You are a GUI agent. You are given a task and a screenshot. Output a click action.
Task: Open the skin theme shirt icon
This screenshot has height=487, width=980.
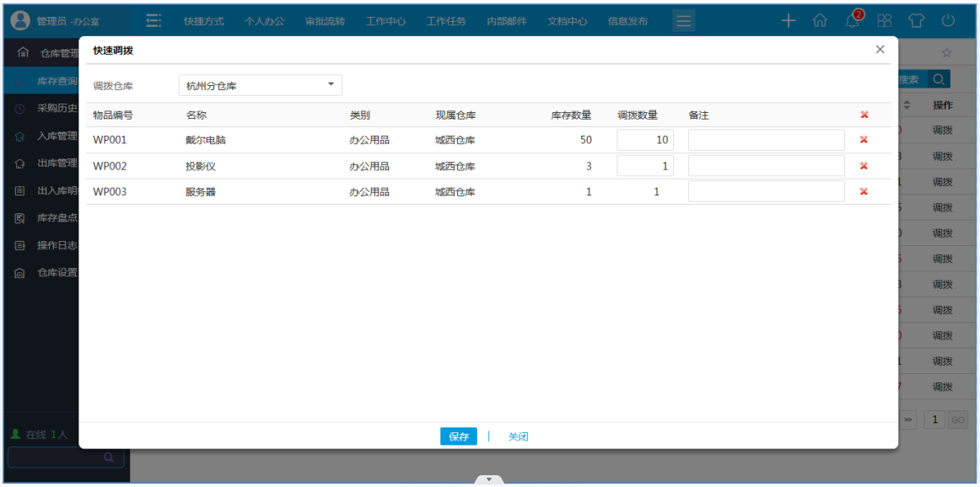(916, 21)
